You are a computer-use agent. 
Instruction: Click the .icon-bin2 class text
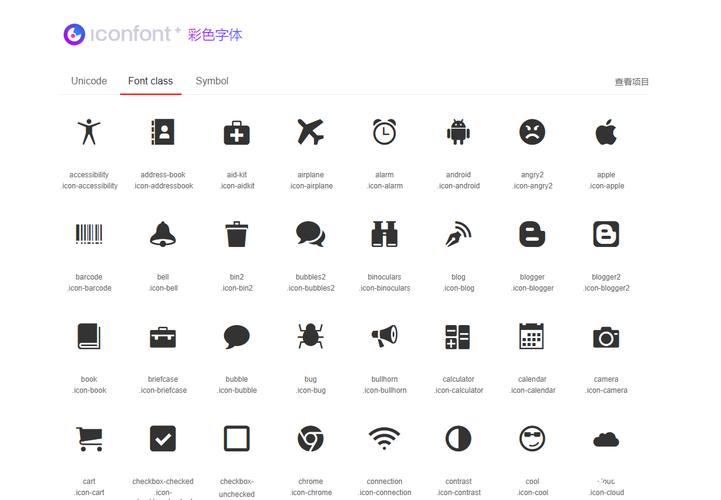click(237, 288)
